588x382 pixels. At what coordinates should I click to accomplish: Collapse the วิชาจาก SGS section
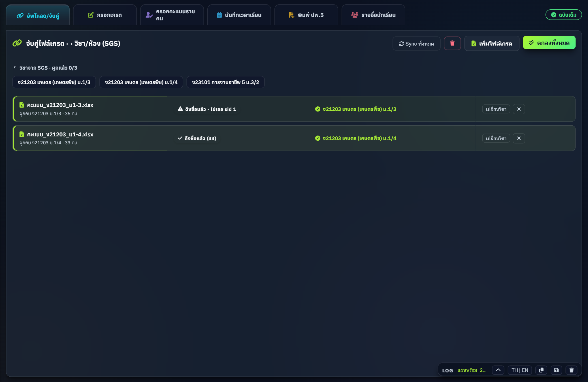(x=15, y=68)
